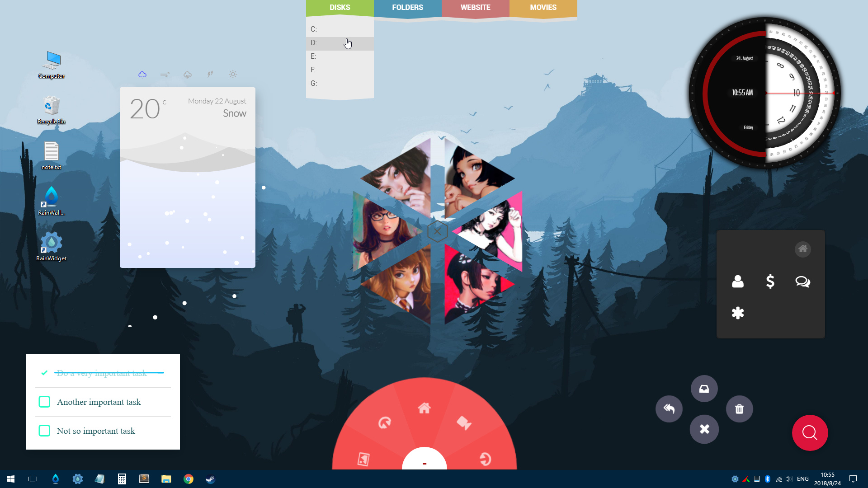Screen dimensions: 868x488
Task: Select the thunderstorm icon on the weather widget
Action: 209,74
